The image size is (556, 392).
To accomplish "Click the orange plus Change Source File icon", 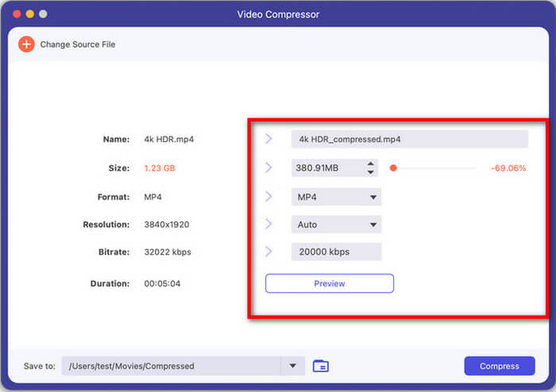I will pos(27,44).
